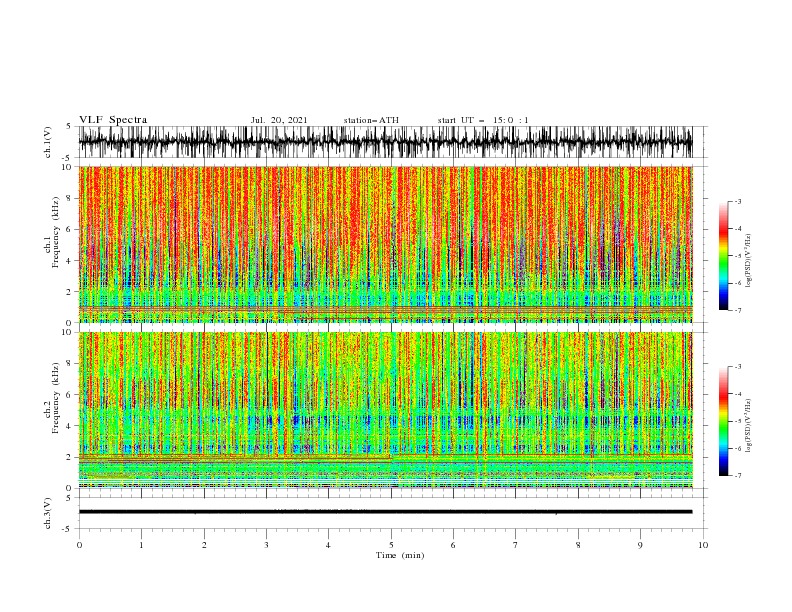Click the ch.1 spectrogram color scale bar

pos(723,256)
